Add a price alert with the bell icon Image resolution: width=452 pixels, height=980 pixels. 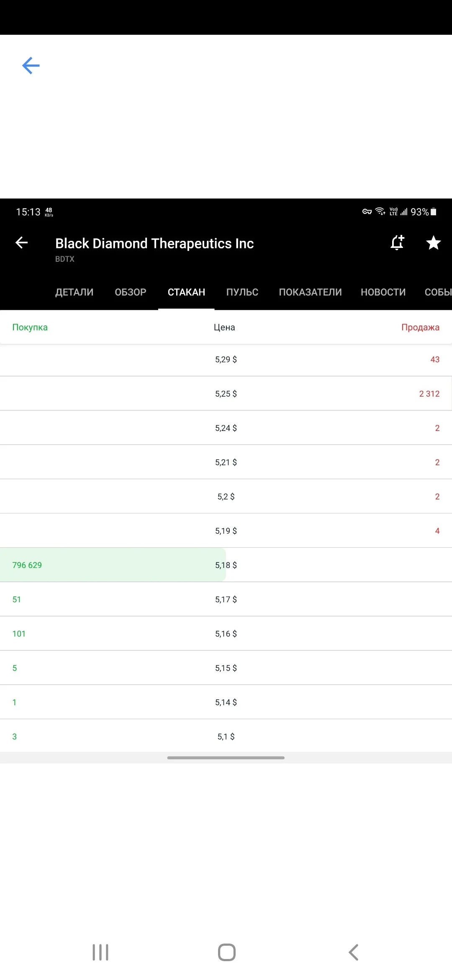point(397,242)
